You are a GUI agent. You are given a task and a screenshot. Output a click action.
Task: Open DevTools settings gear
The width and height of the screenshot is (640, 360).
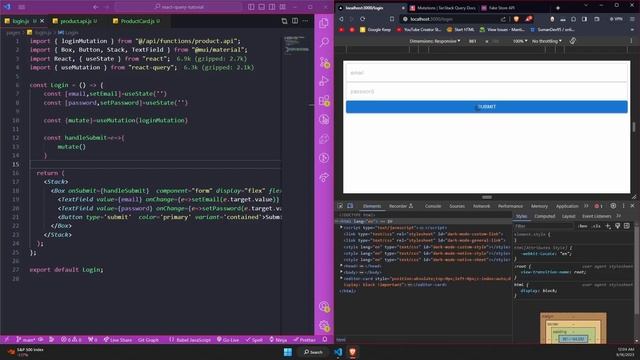coord(613,206)
